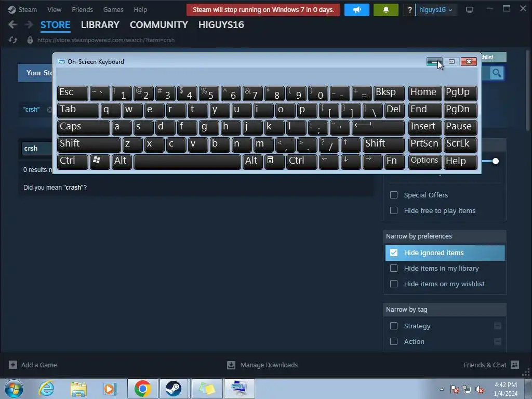Reload the store page with the refresh icon

[13, 40]
